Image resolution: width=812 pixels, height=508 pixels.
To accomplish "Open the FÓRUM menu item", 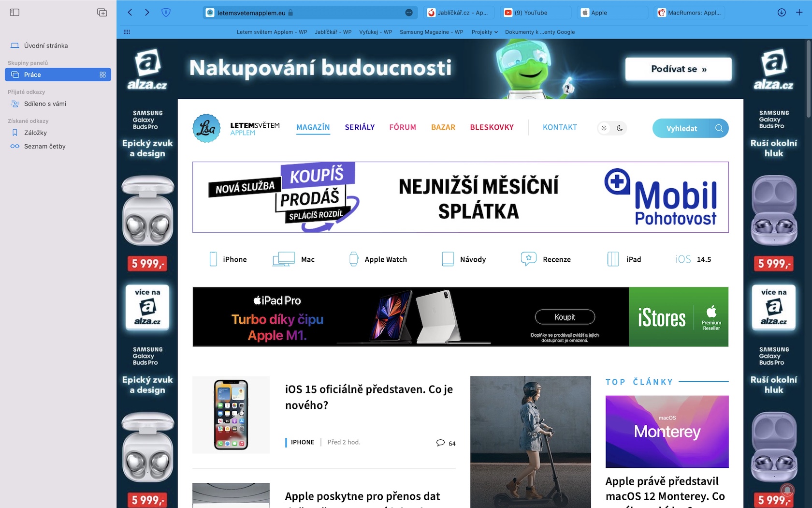I will (x=403, y=127).
